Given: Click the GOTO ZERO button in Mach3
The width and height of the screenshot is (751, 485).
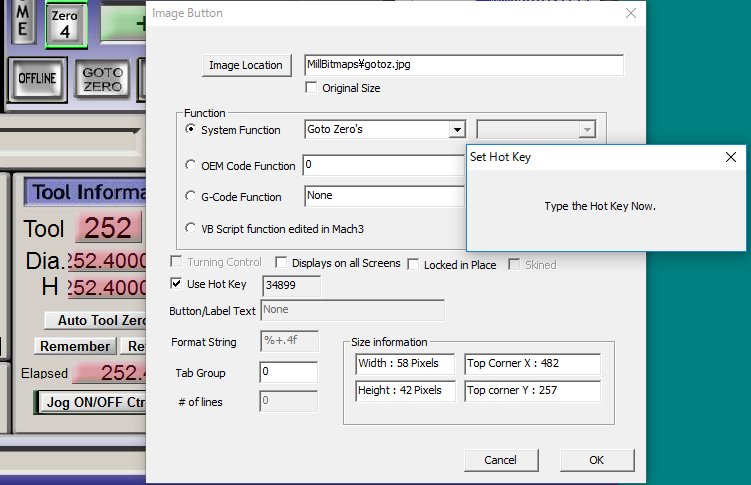Looking at the screenshot, I should coord(102,79).
